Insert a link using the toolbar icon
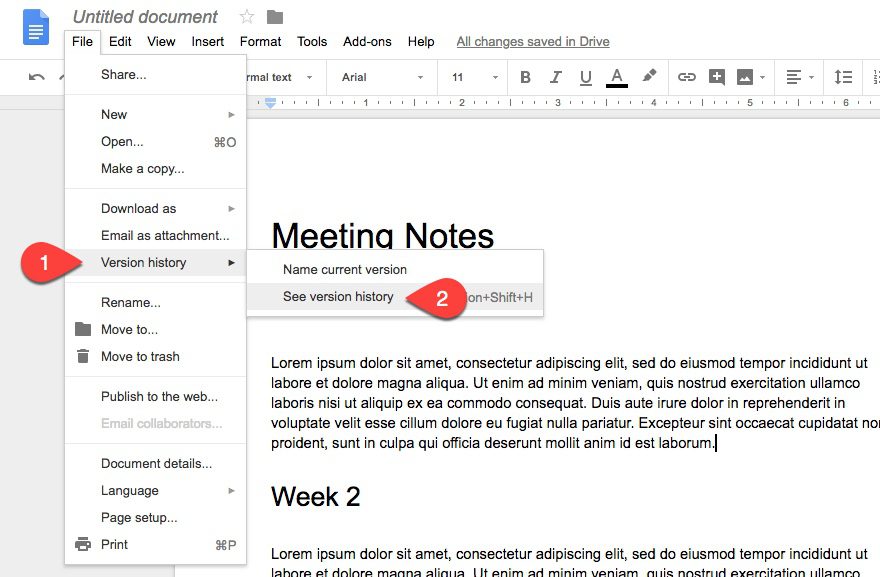 tap(689, 77)
